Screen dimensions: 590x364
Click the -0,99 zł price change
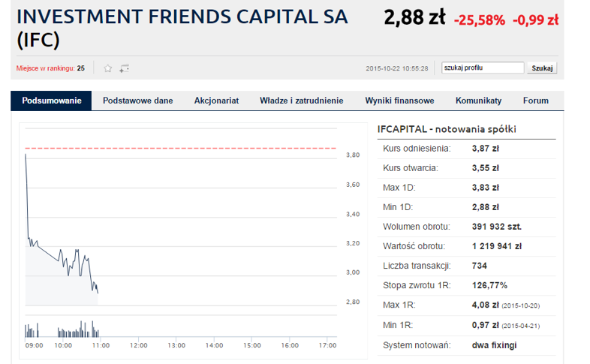pos(536,20)
